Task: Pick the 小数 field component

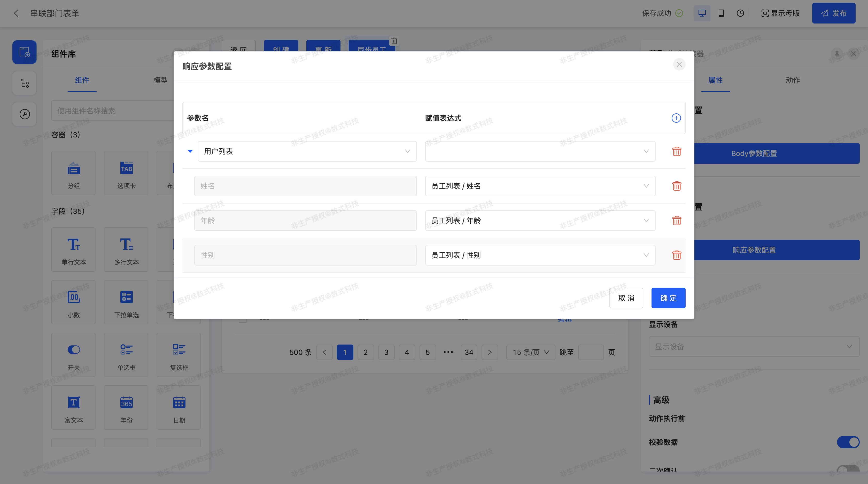Action: pos(73,302)
